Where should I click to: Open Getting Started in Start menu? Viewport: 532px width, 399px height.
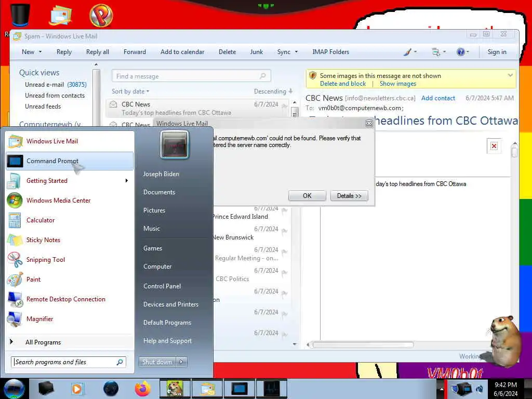pos(70,180)
